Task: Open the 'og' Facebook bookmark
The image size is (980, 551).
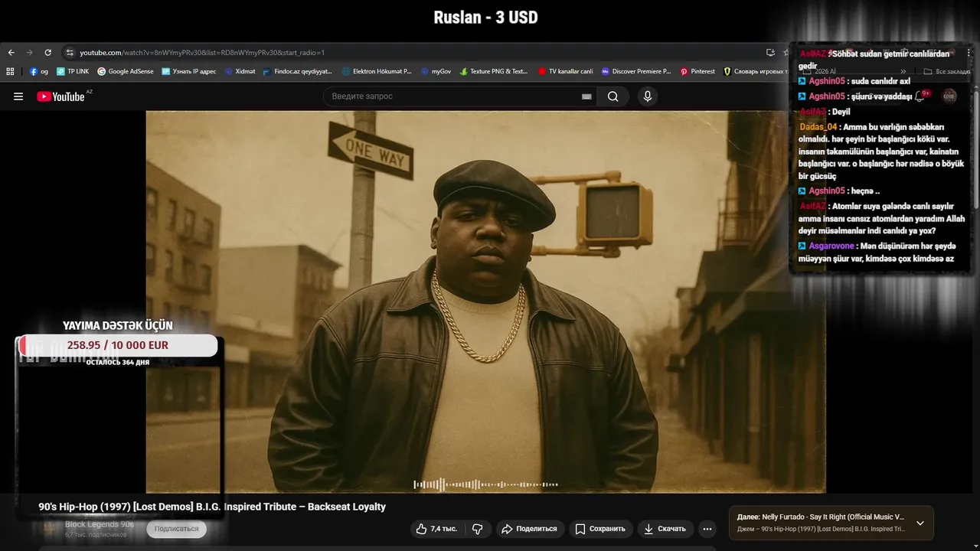Action: pos(39,71)
